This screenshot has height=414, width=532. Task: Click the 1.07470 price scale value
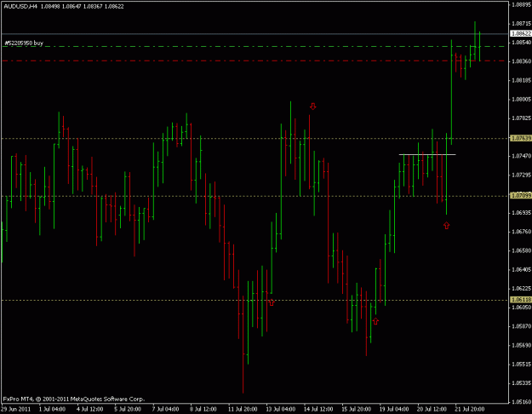[521, 156]
